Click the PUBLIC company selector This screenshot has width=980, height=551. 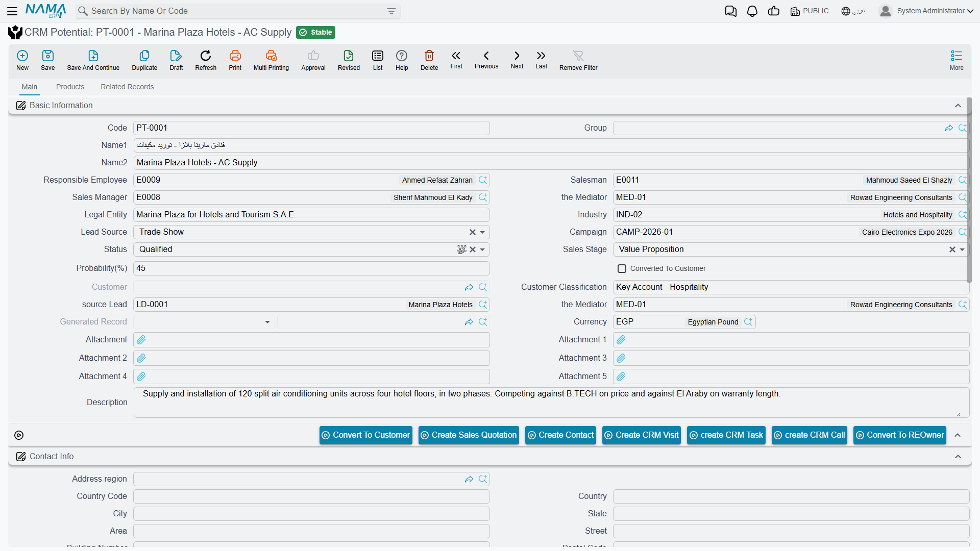[x=810, y=11]
